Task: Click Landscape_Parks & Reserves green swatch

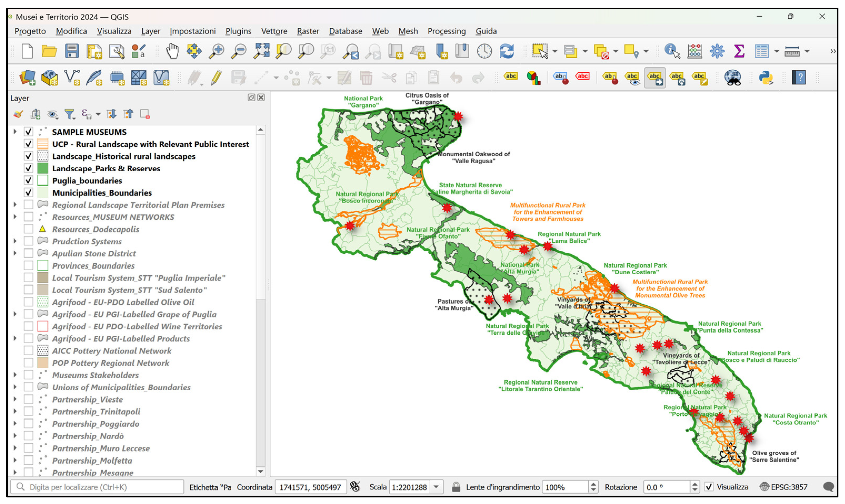Action: tap(42, 168)
